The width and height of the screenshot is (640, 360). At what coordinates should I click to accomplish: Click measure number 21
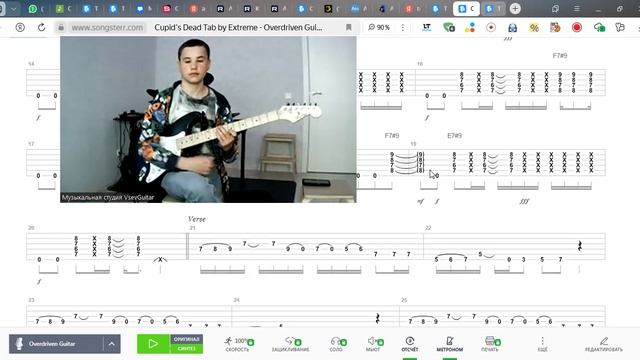tap(192, 228)
